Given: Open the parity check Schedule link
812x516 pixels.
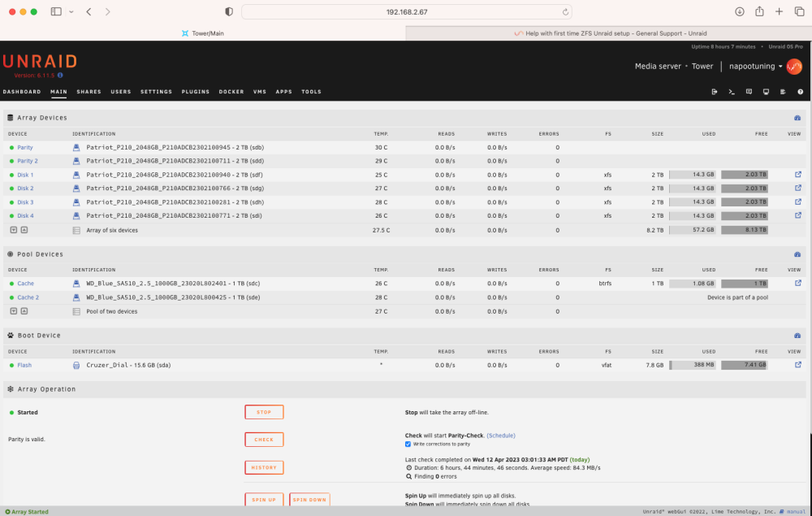Looking at the screenshot, I should pyautogui.click(x=501, y=436).
